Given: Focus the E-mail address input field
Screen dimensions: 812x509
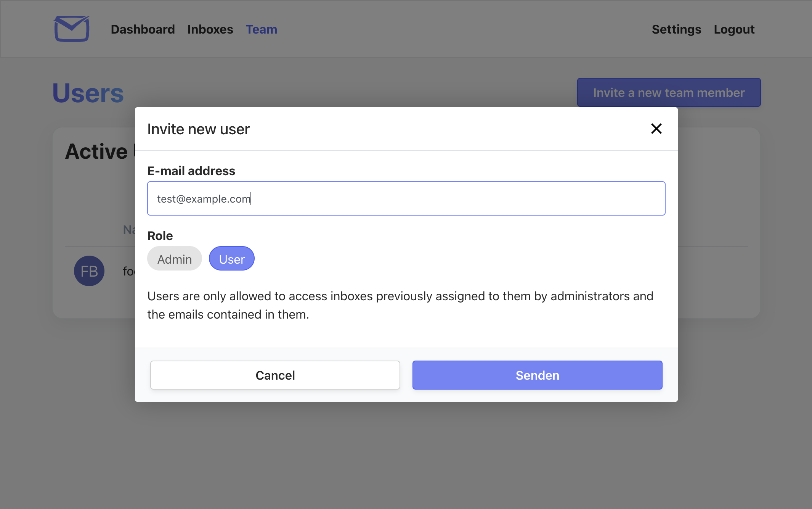Looking at the screenshot, I should tap(406, 198).
